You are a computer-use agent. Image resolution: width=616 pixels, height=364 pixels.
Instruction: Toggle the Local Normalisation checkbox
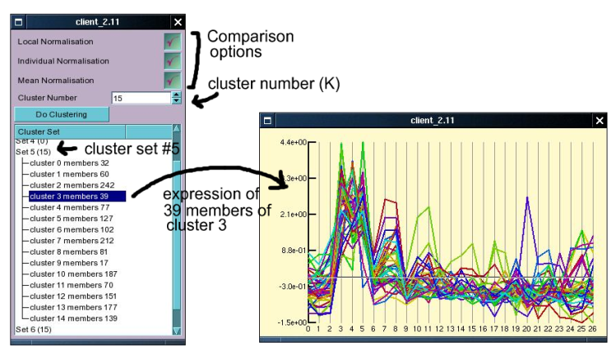click(172, 41)
